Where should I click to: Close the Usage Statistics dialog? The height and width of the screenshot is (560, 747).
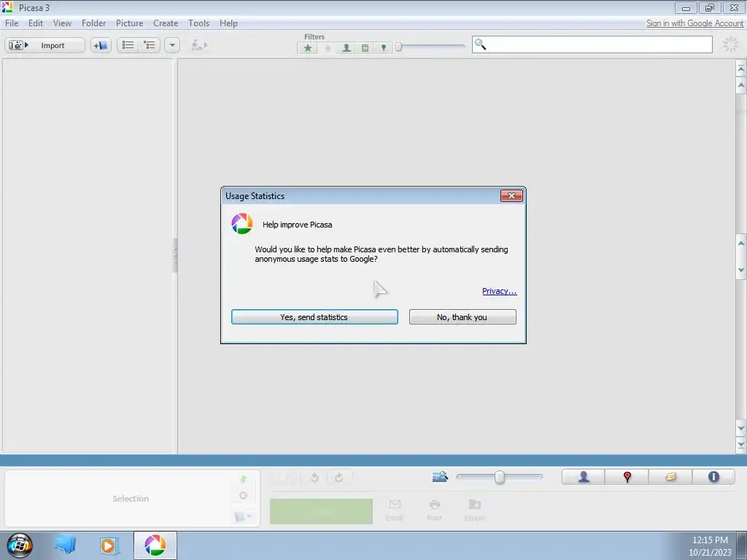[x=511, y=195]
